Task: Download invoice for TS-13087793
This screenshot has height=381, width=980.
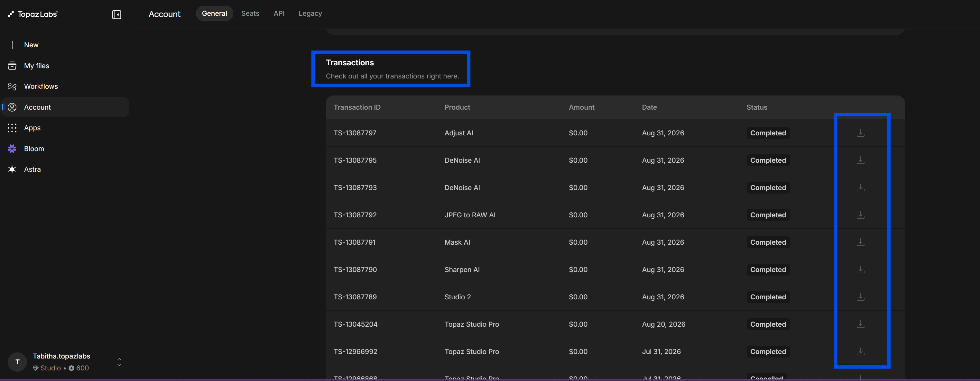Action: (x=861, y=188)
